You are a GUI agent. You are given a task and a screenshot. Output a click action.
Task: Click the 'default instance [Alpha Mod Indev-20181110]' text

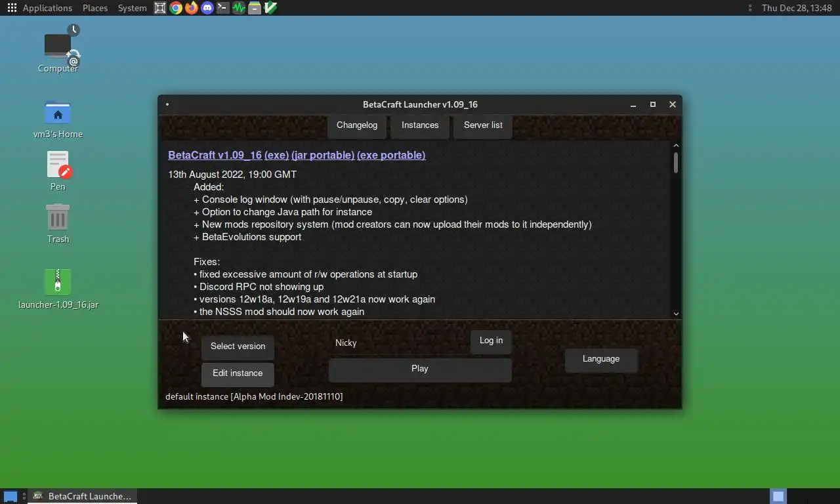pos(254,396)
